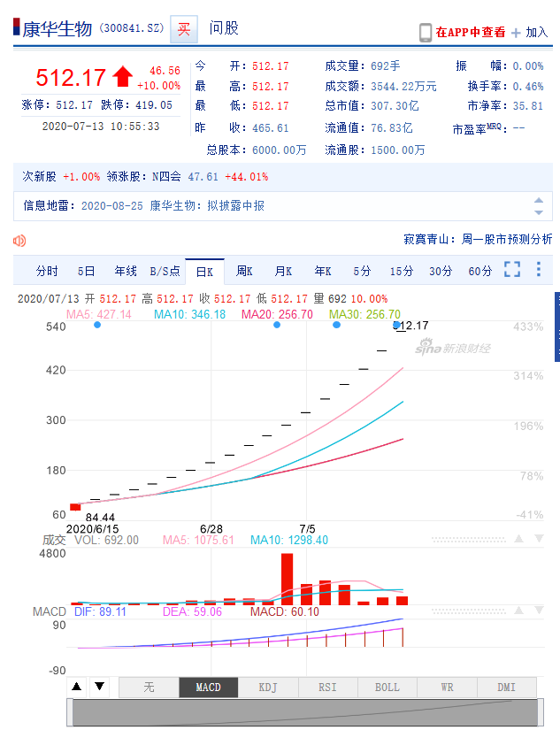The width and height of the screenshot is (560, 730).
Task: Open 康华生物:拟披露中报 news link
Action: tap(207, 206)
